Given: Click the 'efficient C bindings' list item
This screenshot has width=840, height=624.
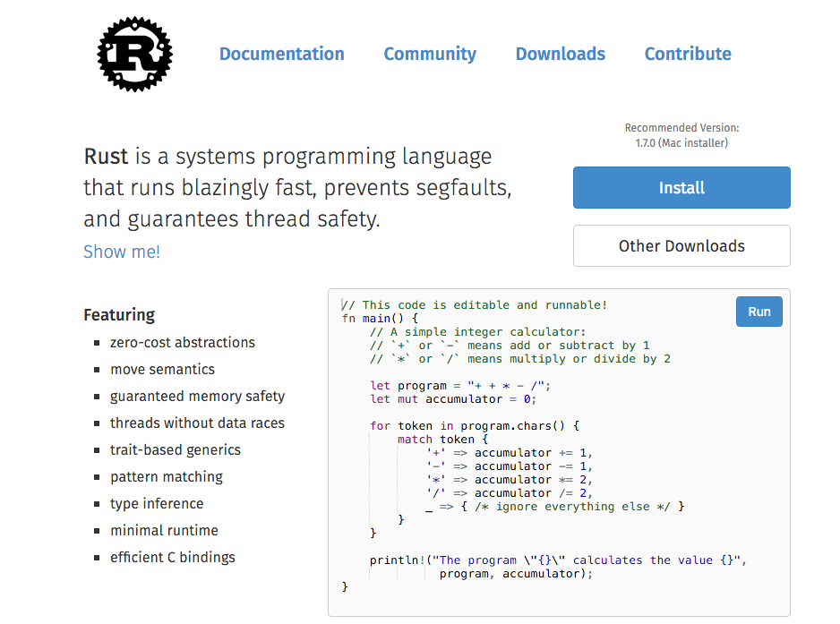Looking at the screenshot, I should [172, 557].
